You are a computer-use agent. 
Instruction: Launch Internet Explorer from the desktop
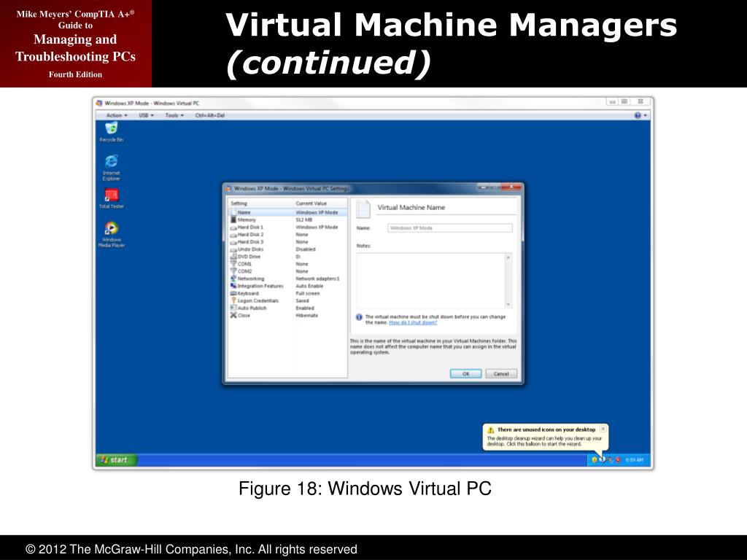[x=112, y=168]
